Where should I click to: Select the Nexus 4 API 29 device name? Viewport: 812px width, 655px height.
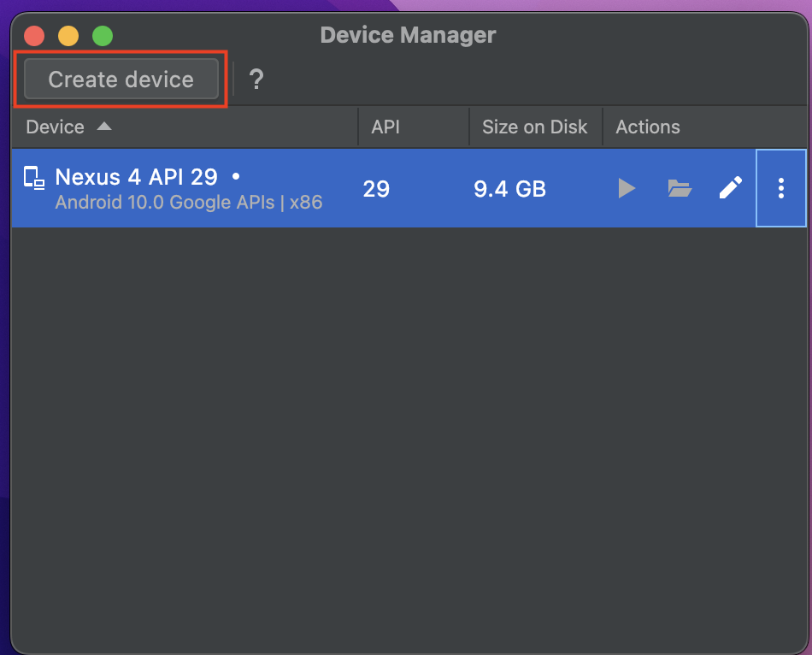click(136, 177)
